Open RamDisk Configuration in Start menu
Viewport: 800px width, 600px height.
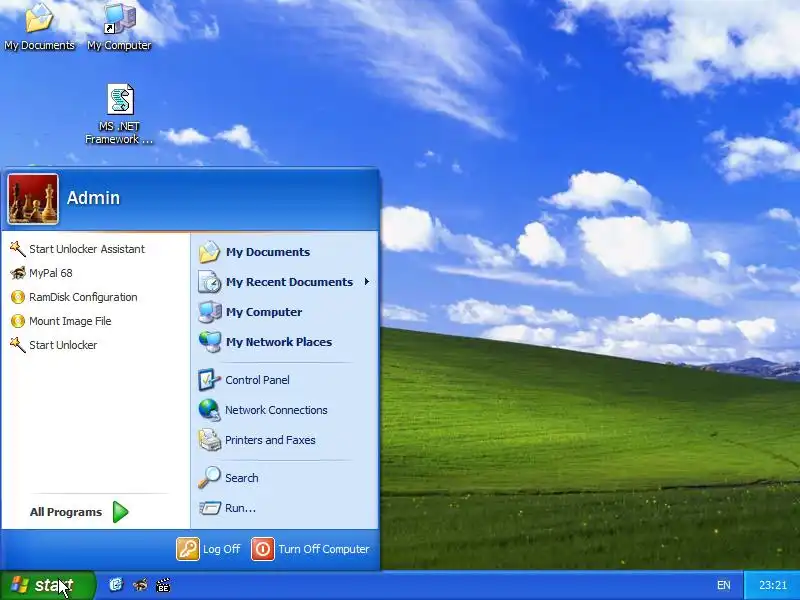click(x=95, y=297)
